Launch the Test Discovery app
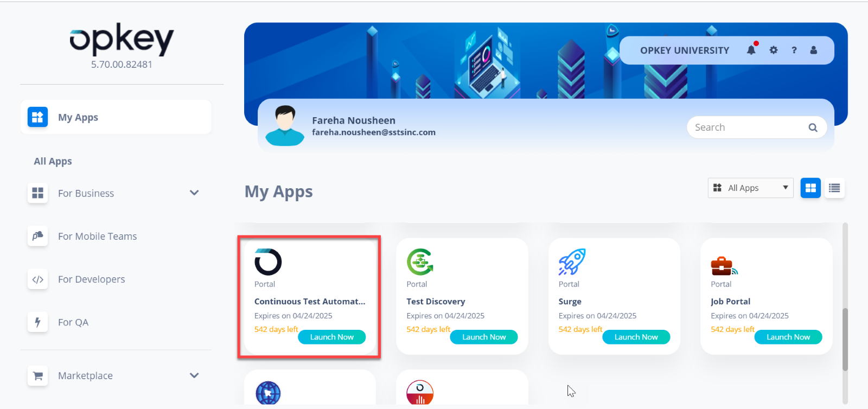 pos(484,337)
